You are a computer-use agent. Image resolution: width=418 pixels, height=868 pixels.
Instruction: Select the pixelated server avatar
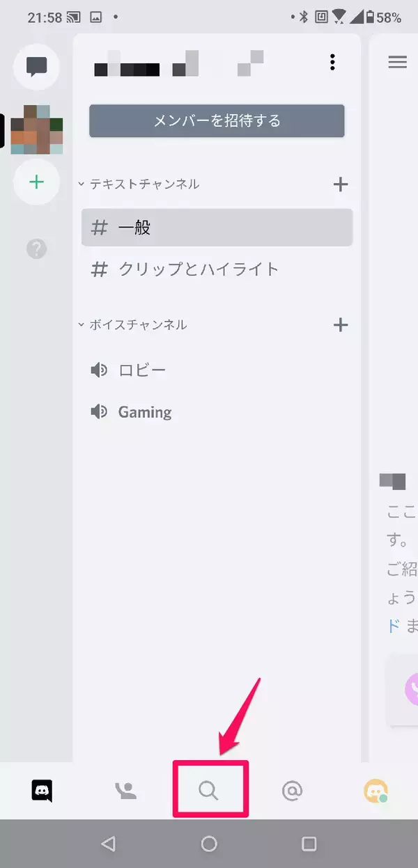(x=36, y=129)
